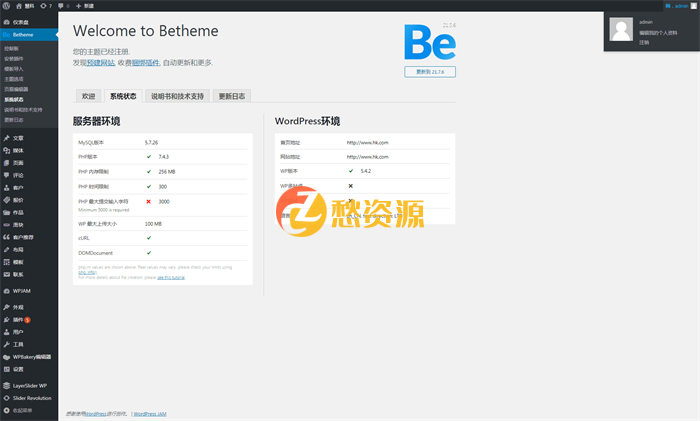700x421 pixels.
Task: Open 更新日志 in the Betheme sidebar submenu
Action: (14, 120)
